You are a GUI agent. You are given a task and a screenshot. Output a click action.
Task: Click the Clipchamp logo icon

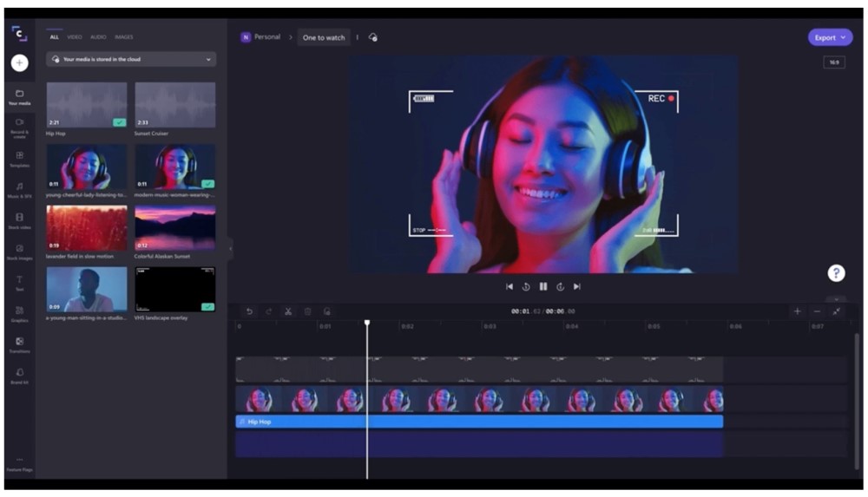tap(19, 34)
